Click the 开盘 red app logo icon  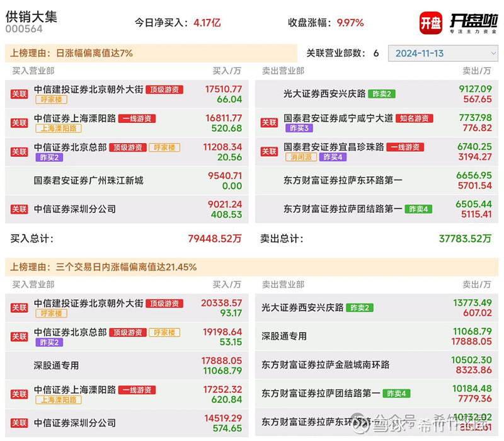tap(431, 23)
